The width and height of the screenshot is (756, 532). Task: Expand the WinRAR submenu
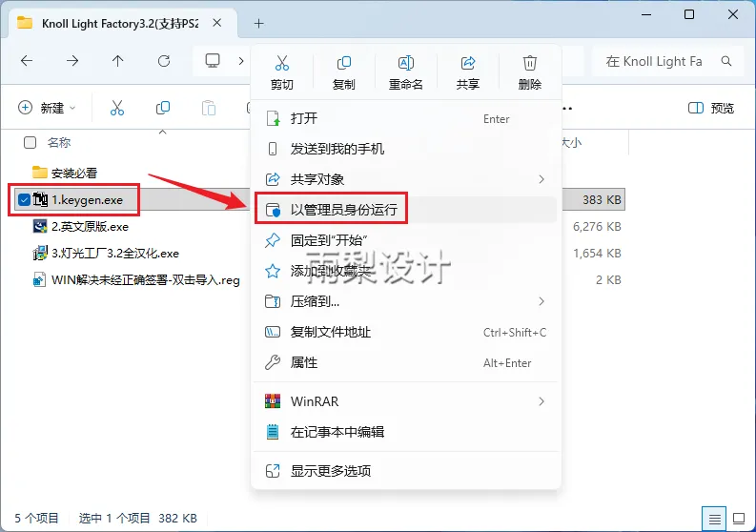pos(541,401)
